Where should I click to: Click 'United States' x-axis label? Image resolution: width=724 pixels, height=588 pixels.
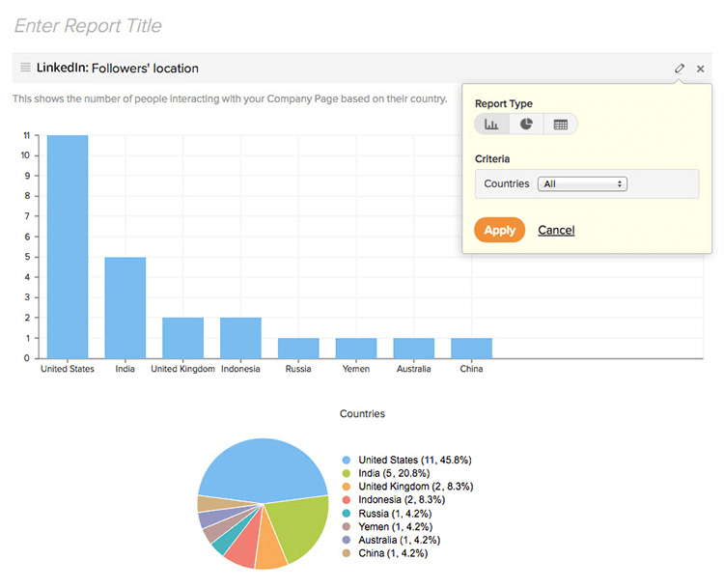[68, 369]
